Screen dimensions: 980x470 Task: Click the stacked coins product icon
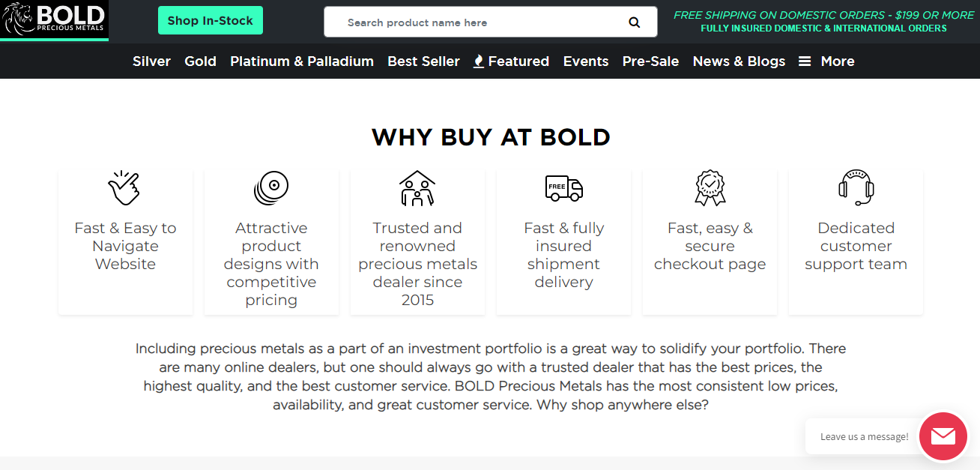(271, 187)
